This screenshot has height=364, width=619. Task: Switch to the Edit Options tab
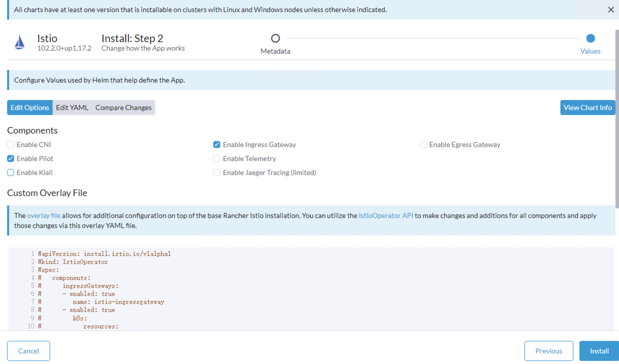click(30, 107)
